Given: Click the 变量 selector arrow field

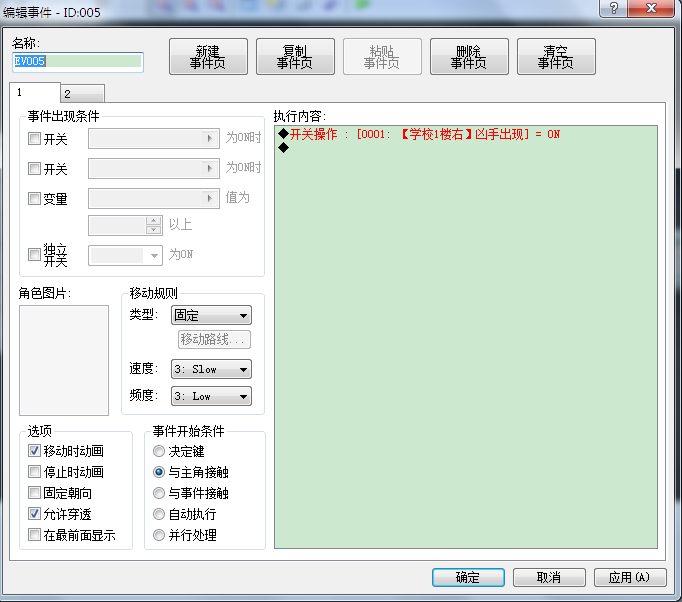Looking at the screenshot, I should click(x=154, y=198).
